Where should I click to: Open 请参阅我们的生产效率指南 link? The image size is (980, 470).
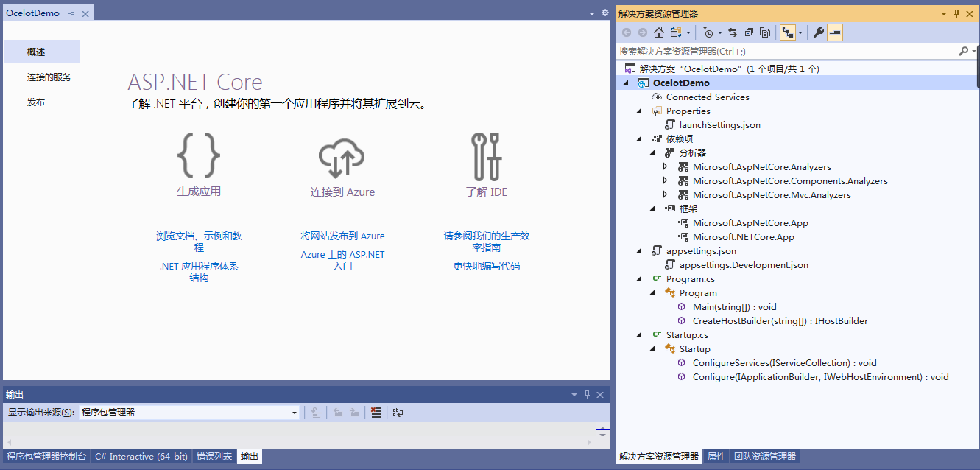click(487, 242)
